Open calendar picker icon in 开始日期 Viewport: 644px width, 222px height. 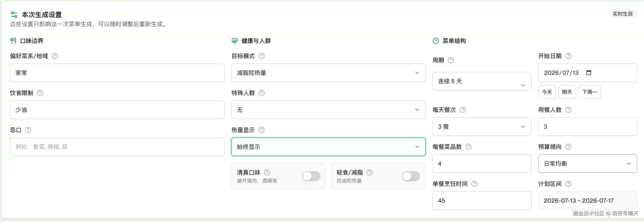(589, 73)
